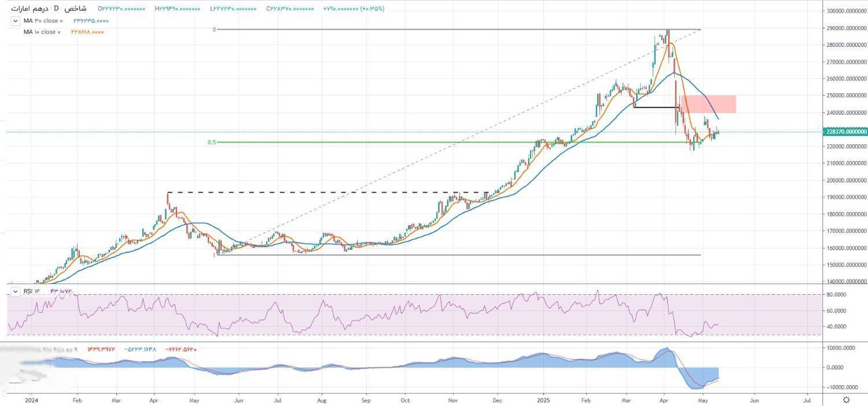
Task: Click the 2025 marker on time axis
Action: pos(543,400)
